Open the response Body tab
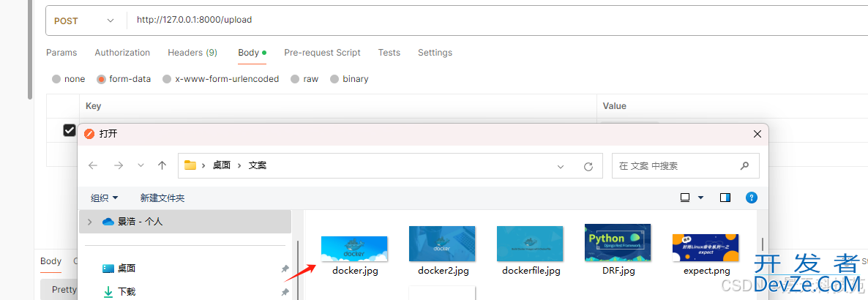 51,261
